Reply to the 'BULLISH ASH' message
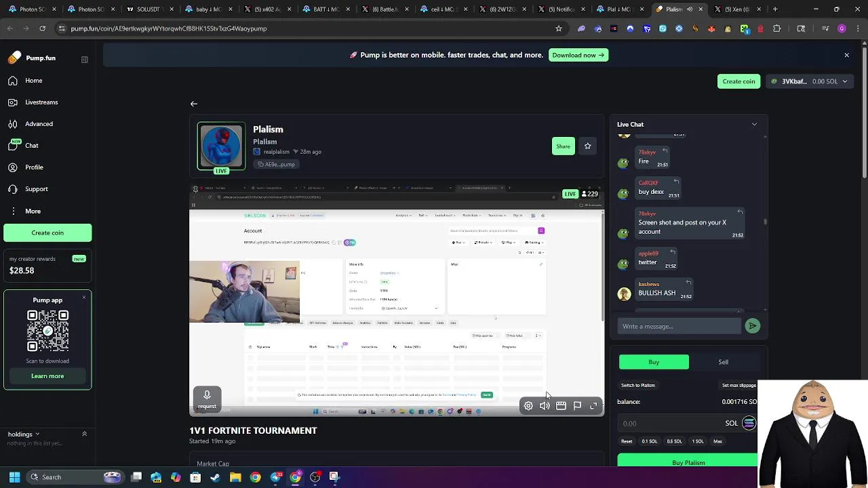The image size is (868, 488). (688, 283)
